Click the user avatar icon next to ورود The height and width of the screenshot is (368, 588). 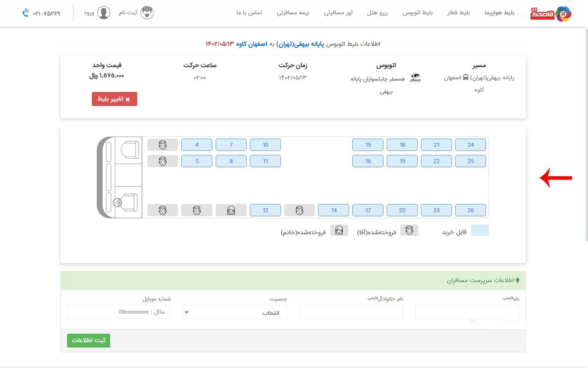point(104,13)
